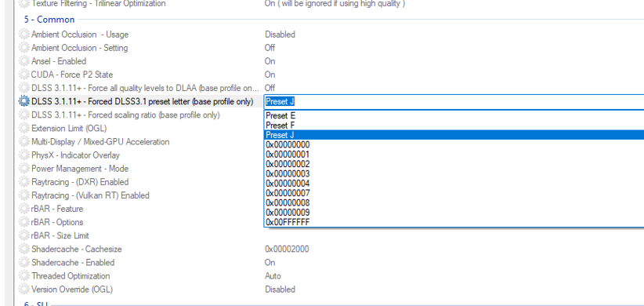
Task: Pick 0x00FFFFFF in the preset list
Action: 454,223
